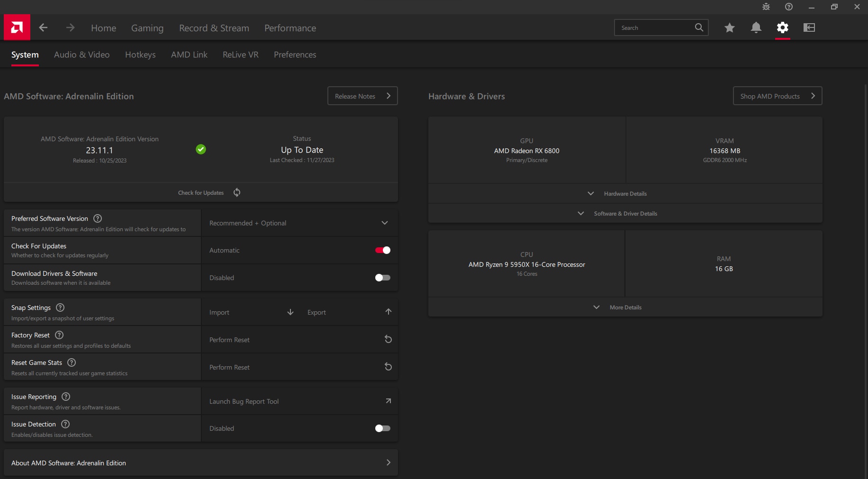
Task: Expand More Details under CPU
Action: coord(625,307)
